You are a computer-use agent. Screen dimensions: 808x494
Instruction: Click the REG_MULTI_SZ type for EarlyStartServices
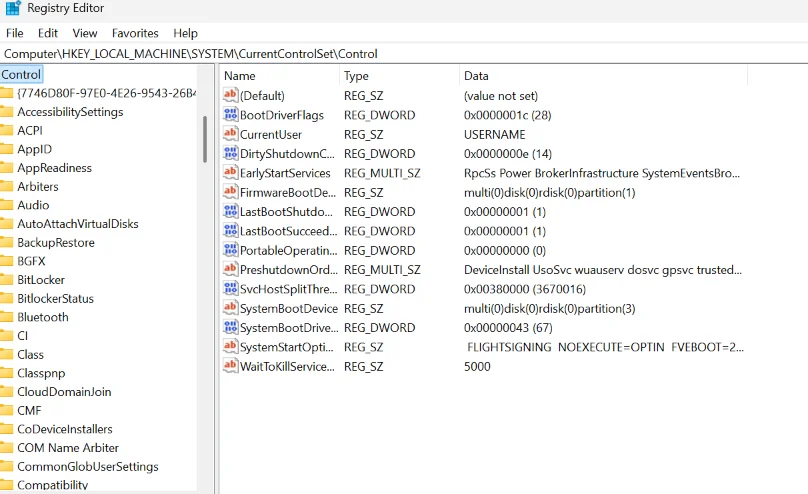point(382,173)
